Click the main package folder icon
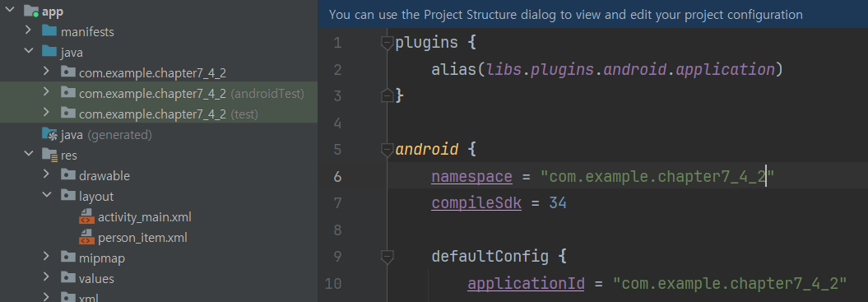This screenshot has height=302, width=868. [68, 72]
